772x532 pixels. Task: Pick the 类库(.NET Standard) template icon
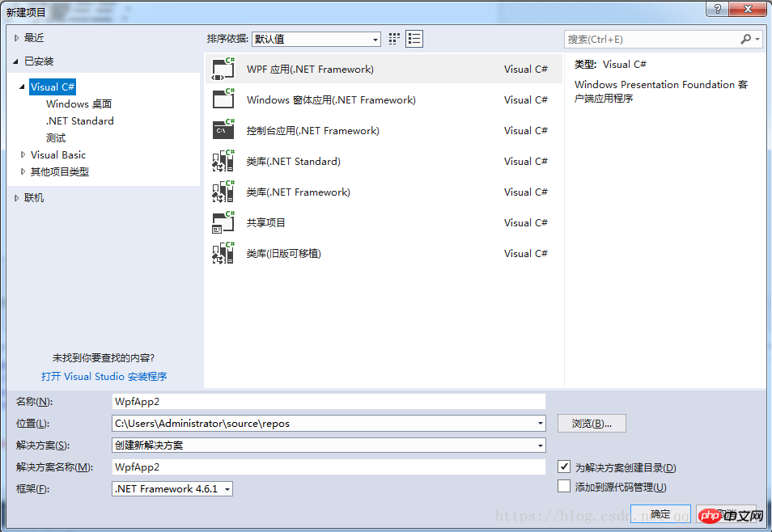pos(223,161)
